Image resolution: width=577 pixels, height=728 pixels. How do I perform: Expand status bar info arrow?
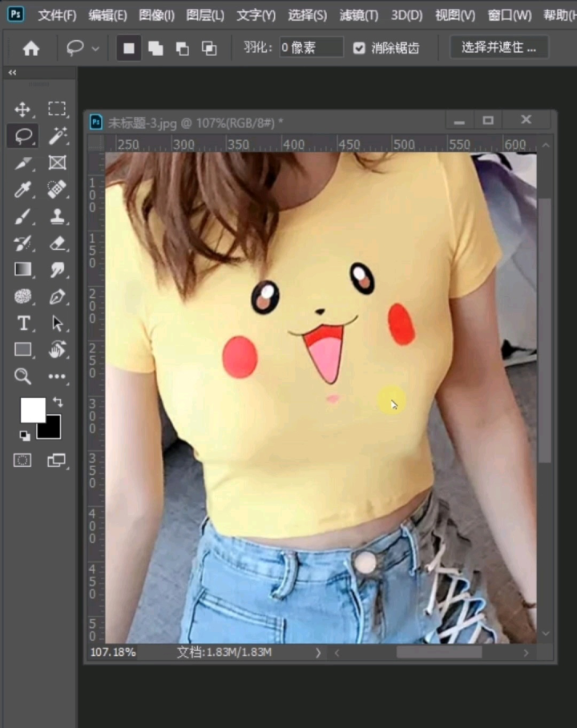318,653
